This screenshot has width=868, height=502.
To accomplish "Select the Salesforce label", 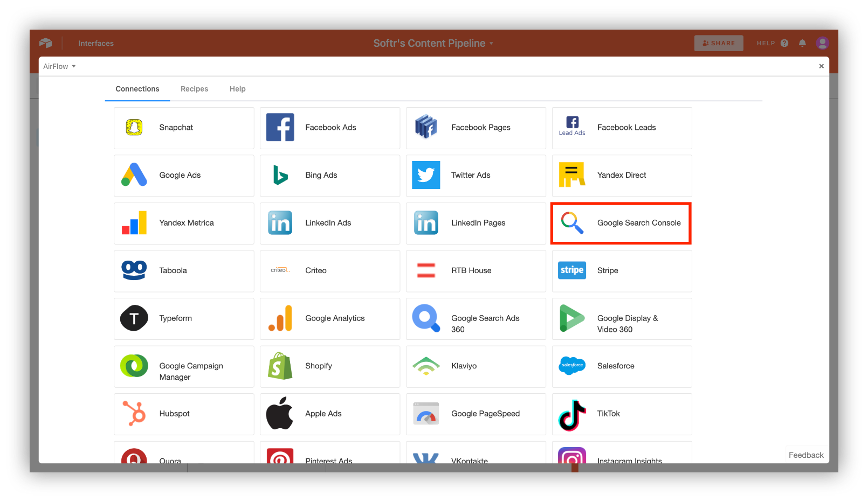I will coord(616,366).
